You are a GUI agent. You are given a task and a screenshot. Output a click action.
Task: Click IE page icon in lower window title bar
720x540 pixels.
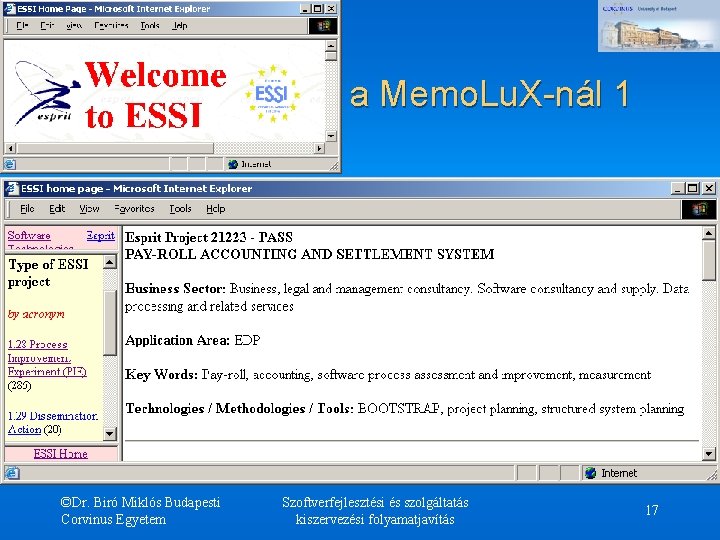(12, 188)
